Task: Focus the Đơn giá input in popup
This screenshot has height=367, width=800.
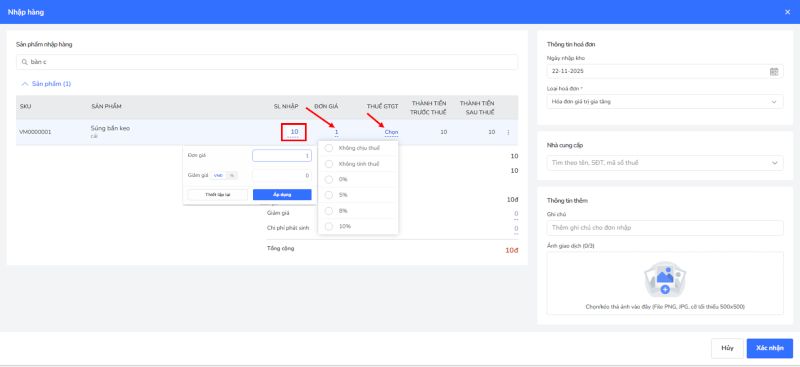Action: (282, 156)
